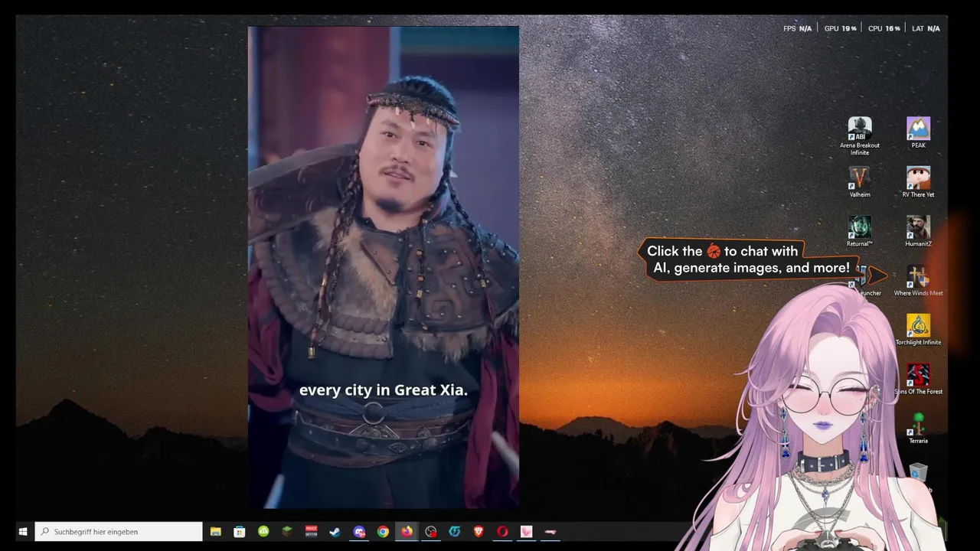Launch Google Chrome from the taskbar
The height and width of the screenshot is (551, 980).
click(383, 531)
